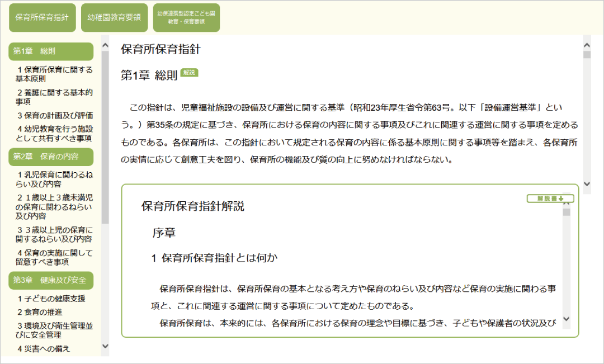Click the 保育所保育指針 page title
Screen dimensions: 604x364
161,49
